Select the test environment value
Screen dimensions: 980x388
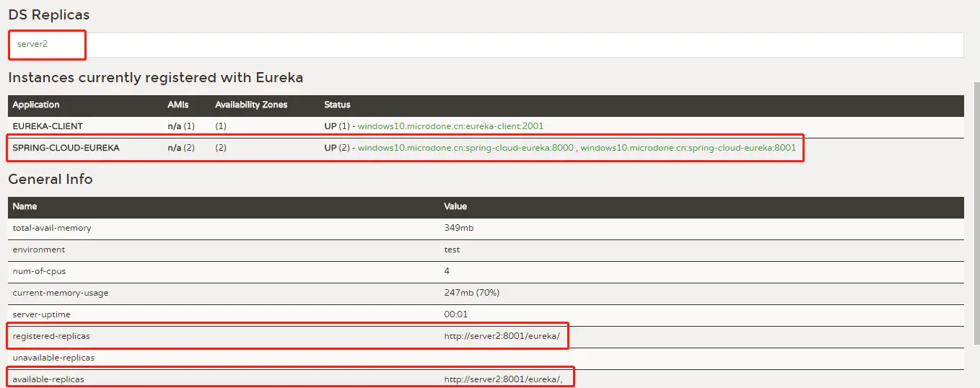(452, 250)
